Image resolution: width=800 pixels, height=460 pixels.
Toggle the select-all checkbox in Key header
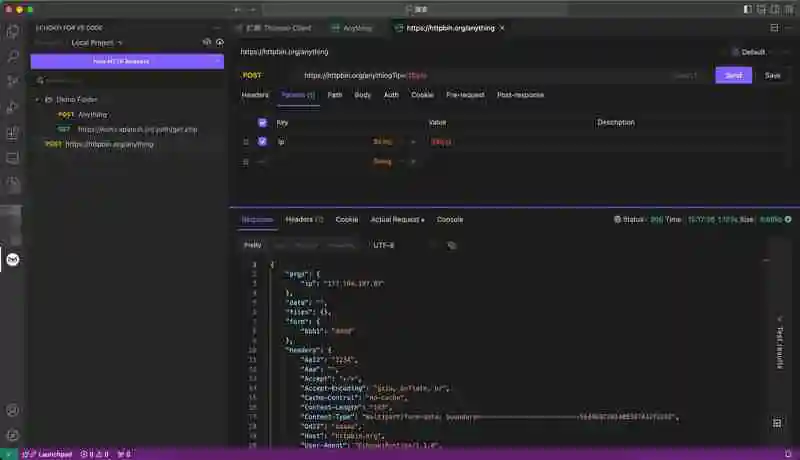coord(262,122)
